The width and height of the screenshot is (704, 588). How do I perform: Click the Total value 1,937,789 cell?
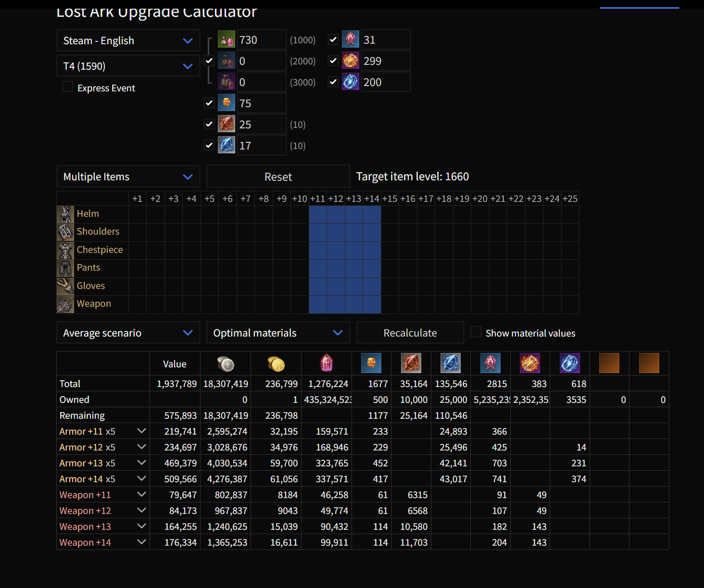pyautogui.click(x=175, y=384)
